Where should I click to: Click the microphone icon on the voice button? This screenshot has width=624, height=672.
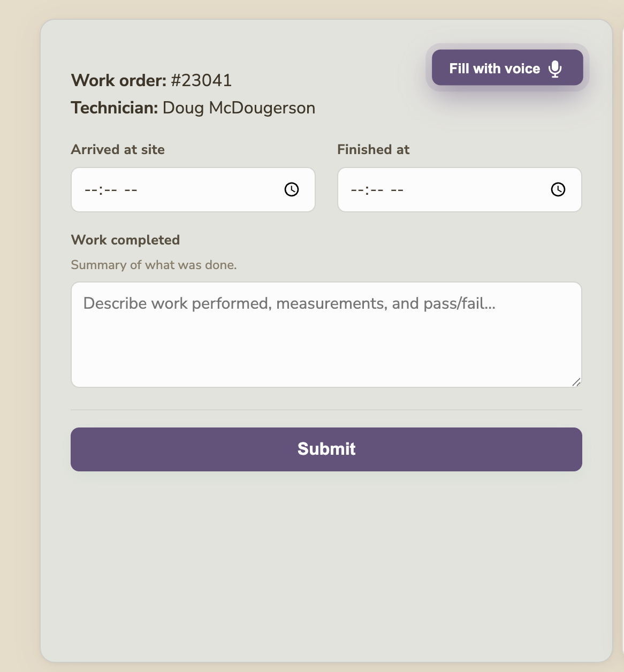(555, 68)
